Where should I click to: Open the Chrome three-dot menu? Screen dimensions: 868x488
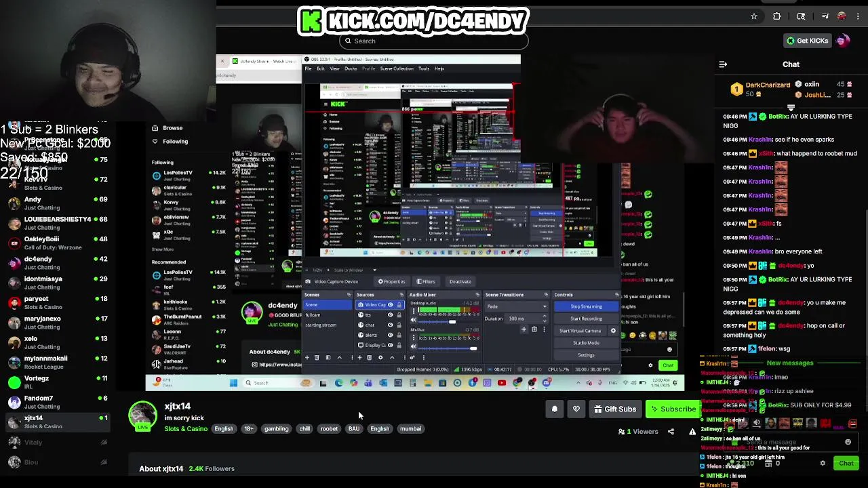point(858,16)
